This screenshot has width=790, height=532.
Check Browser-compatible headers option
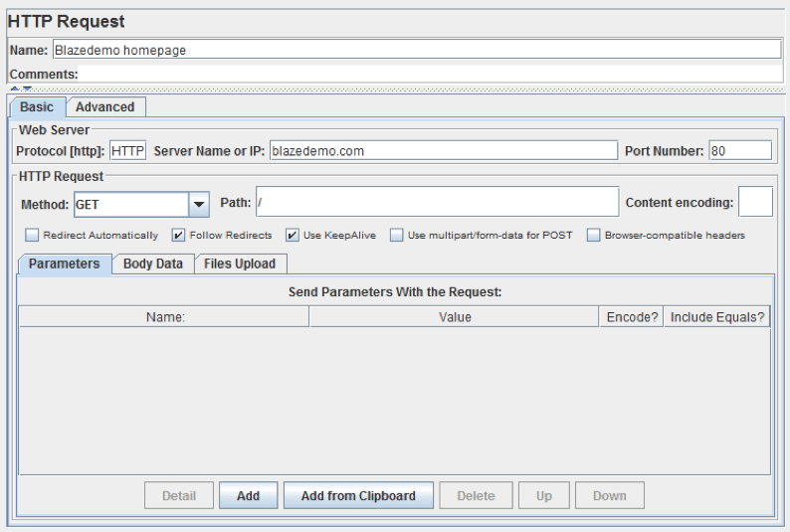593,236
